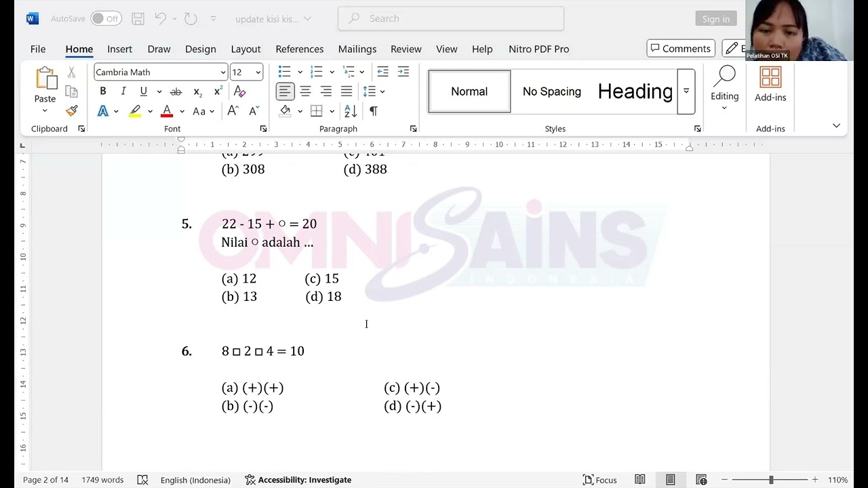The image size is (868, 488).
Task: Justify the paragraph text
Action: (347, 91)
